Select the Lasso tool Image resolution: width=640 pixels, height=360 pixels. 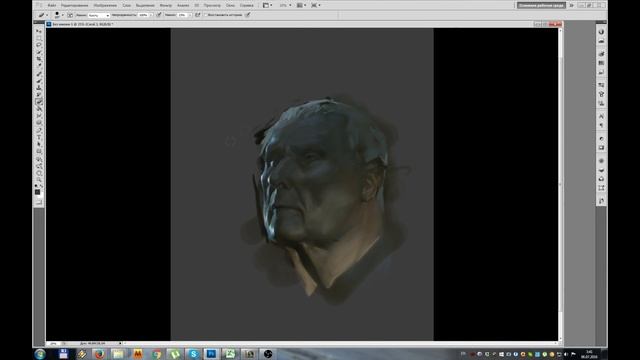point(39,45)
